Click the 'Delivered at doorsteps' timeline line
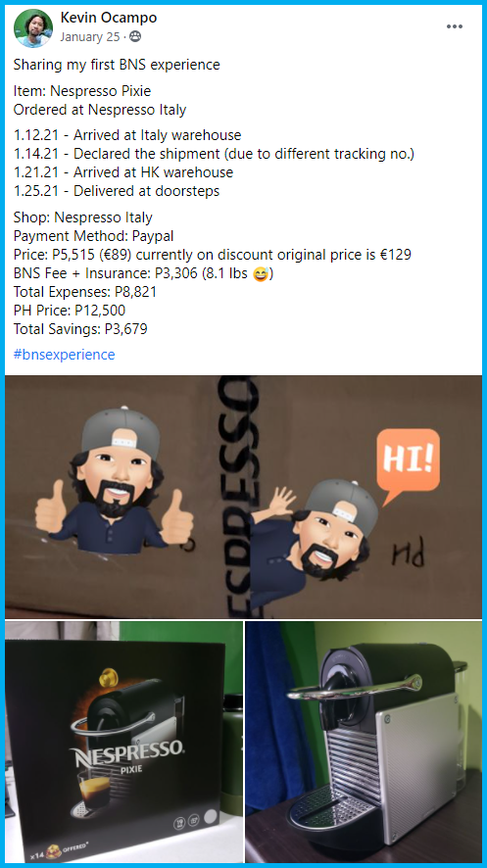Screen dimensions: 487x868 click(117, 191)
